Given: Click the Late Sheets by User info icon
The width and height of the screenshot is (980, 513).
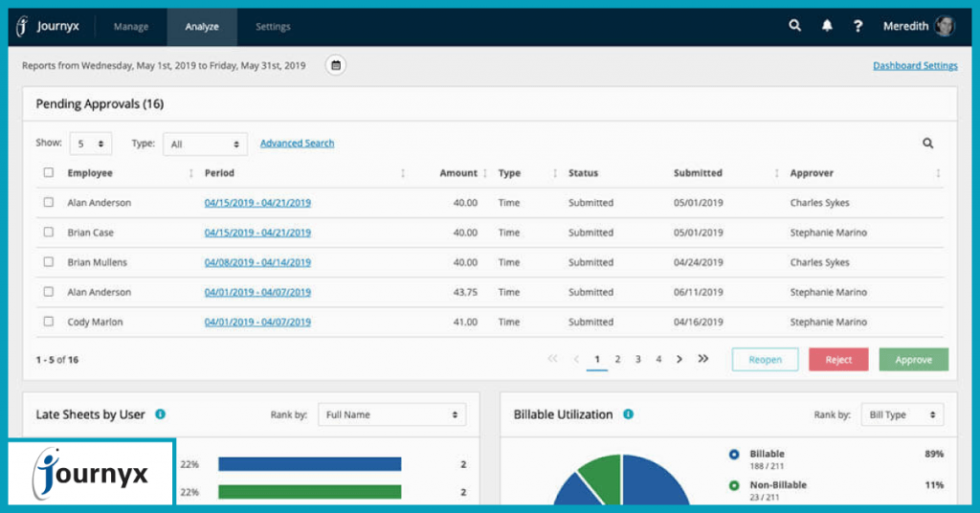Looking at the screenshot, I should (161, 414).
